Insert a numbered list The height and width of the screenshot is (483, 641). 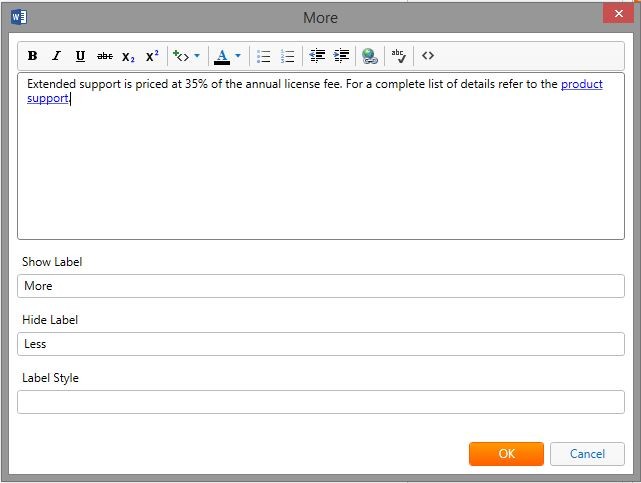tap(288, 56)
